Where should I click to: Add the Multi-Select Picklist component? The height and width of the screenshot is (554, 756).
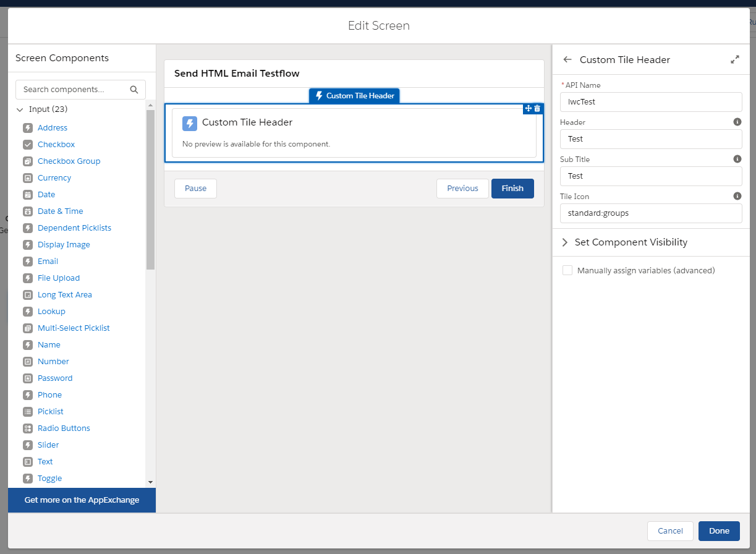pos(74,328)
